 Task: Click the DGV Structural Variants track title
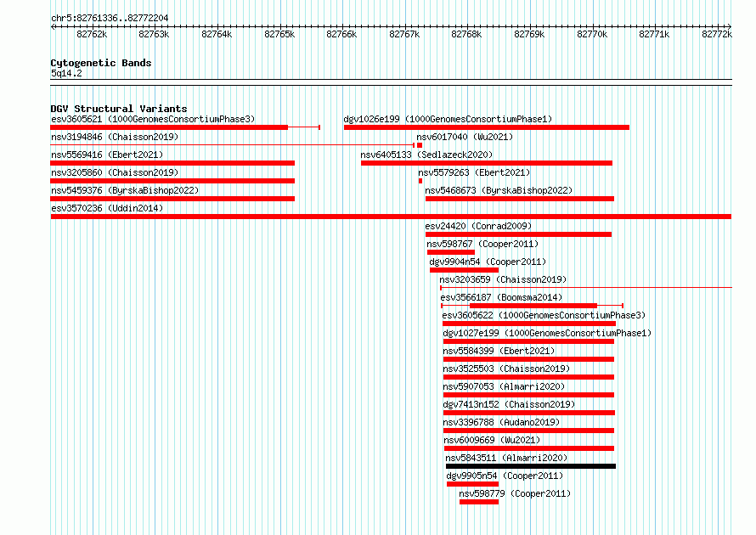119,109
